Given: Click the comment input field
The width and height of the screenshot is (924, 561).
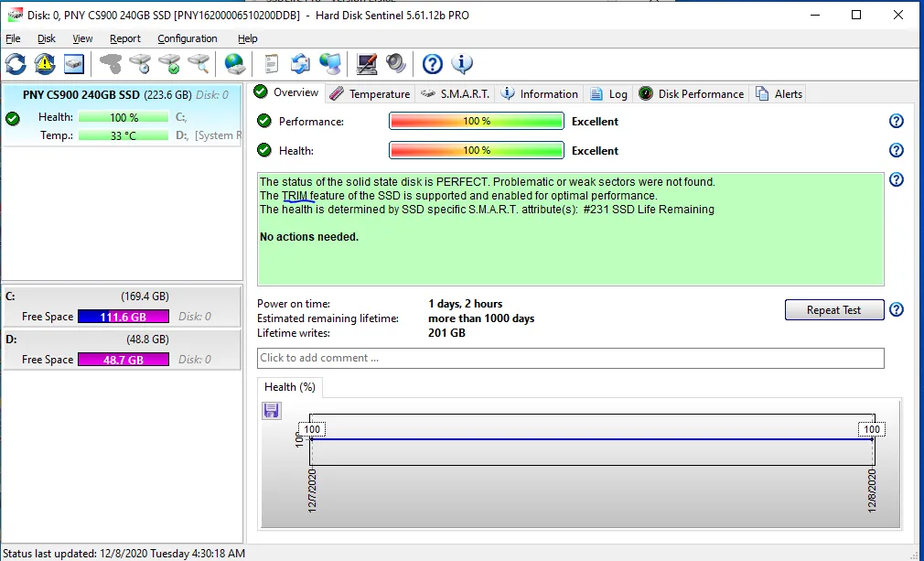Looking at the screenshot, I should 571,358.
